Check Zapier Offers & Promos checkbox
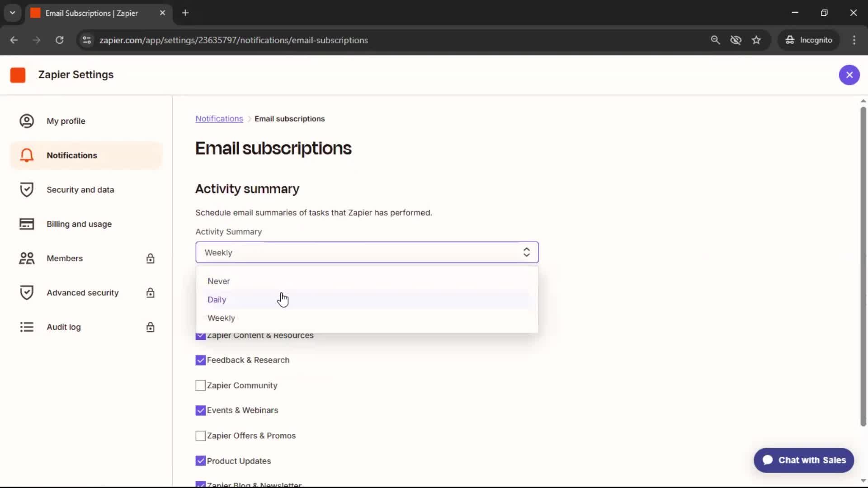The image size is (868, 488). pyautogui.click(x=200, y=436)
